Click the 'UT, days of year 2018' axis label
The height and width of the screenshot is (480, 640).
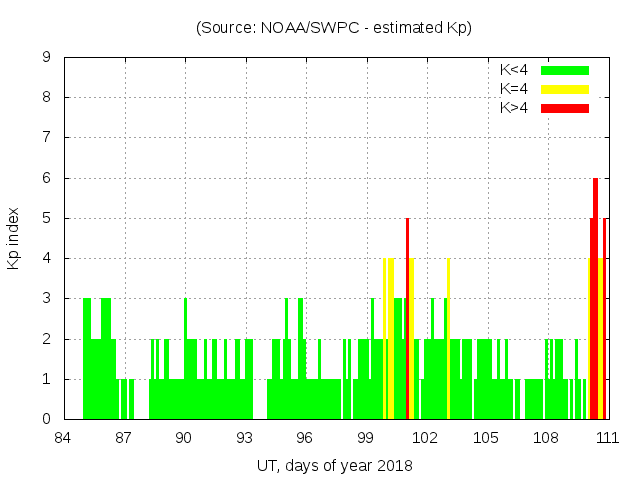click(x=334, y=465)
